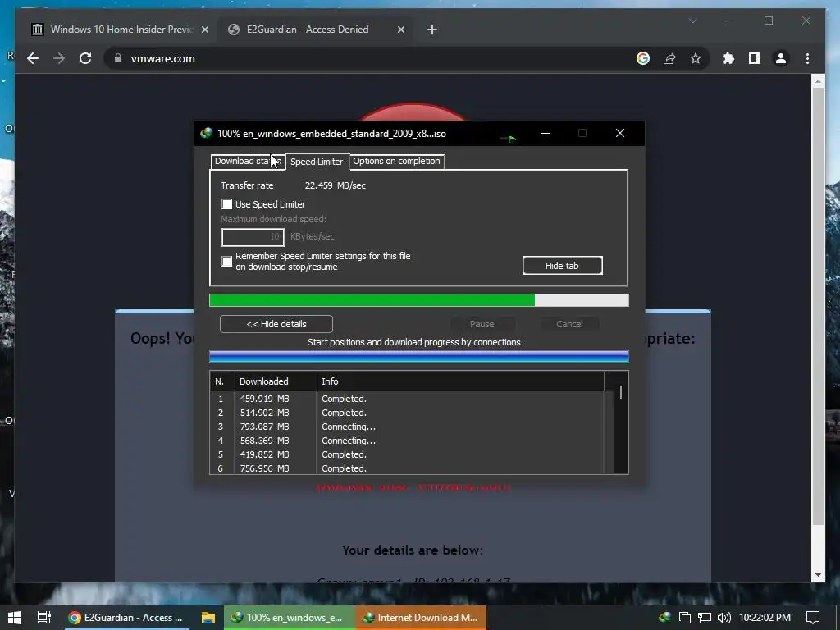Reload the vmware.com page
Image resolution: width=840 pixels, height=630 pixels.
[x=85, y=58]
